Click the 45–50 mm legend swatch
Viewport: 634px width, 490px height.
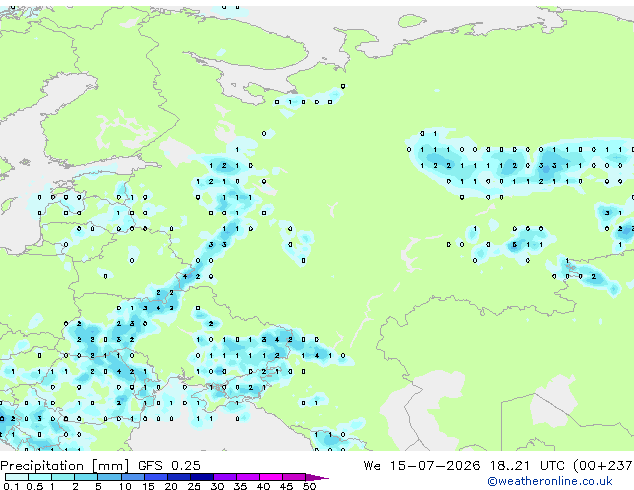click(294, 477)
